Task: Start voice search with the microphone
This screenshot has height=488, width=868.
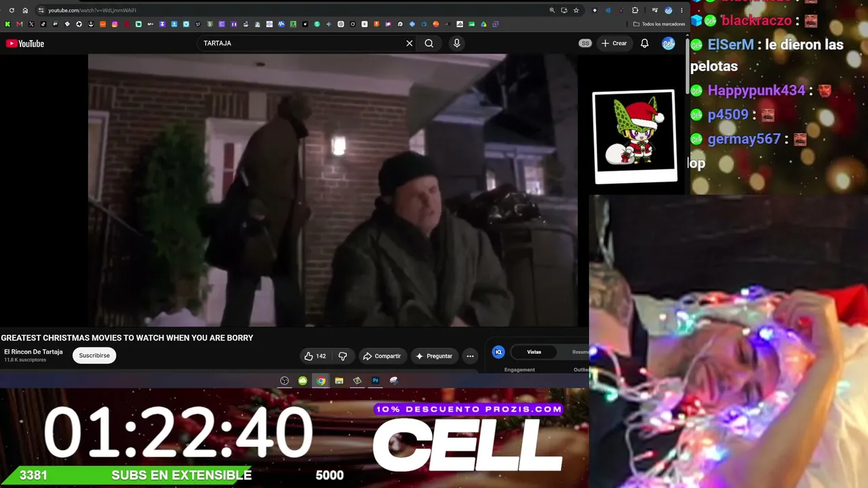Action: tap(456, 43)
